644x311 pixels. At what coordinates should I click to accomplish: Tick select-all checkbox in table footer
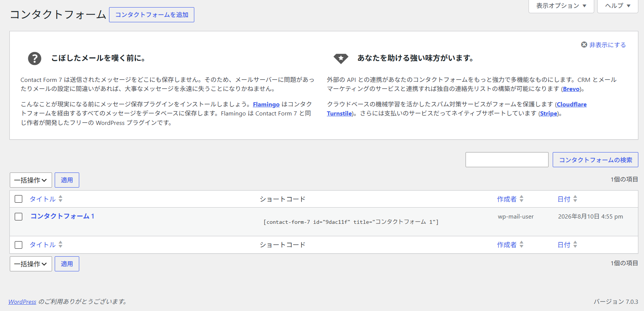click(18, 245)
